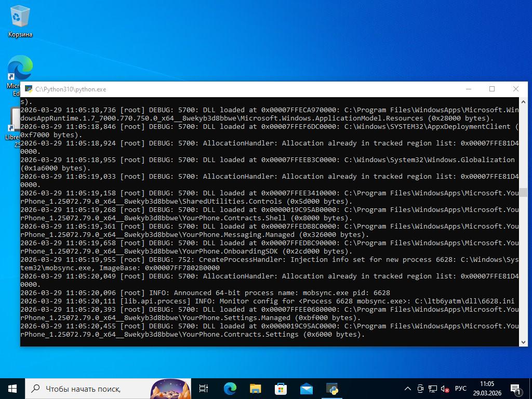Open Task View from the taskbar

tap(204, 389)
